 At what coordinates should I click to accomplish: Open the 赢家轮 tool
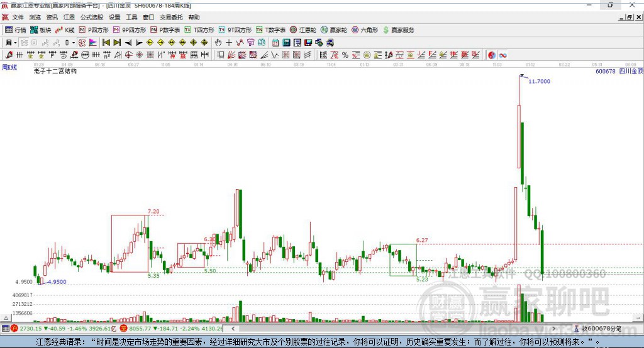tap(334, 30)
